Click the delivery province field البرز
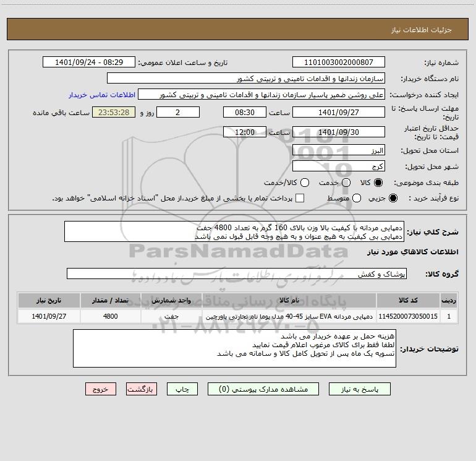 339,150
